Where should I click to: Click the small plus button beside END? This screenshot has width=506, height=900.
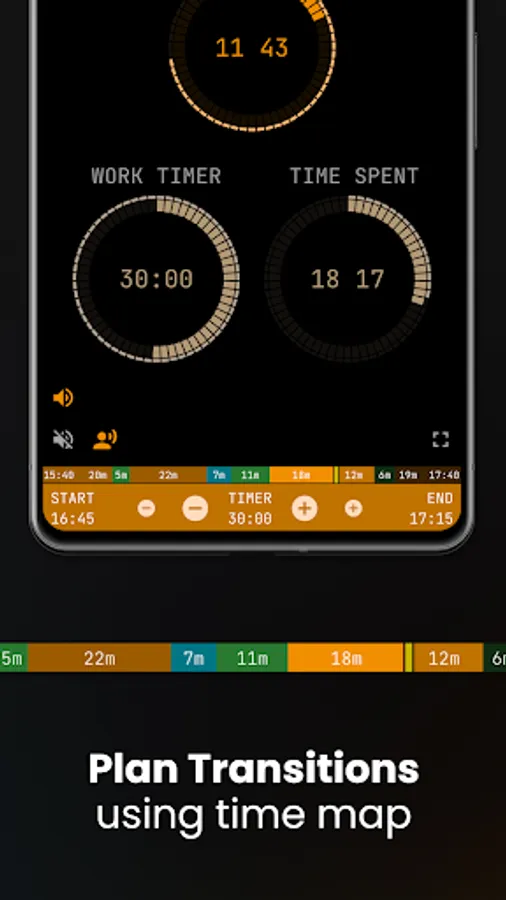point(353,508)
